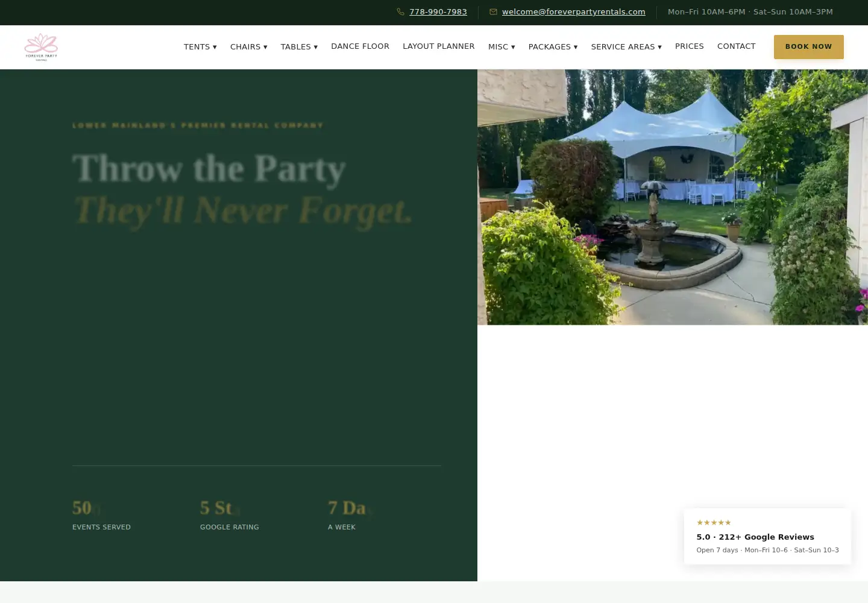Click the 'A Week' stat label

coord(342,527)
